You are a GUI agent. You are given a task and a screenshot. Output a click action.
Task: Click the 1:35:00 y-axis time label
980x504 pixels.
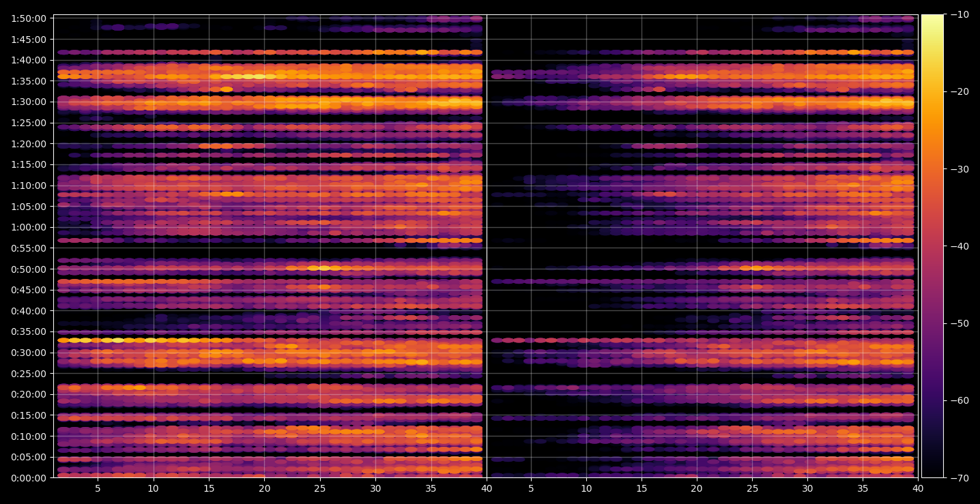click(x=29, y=81)
